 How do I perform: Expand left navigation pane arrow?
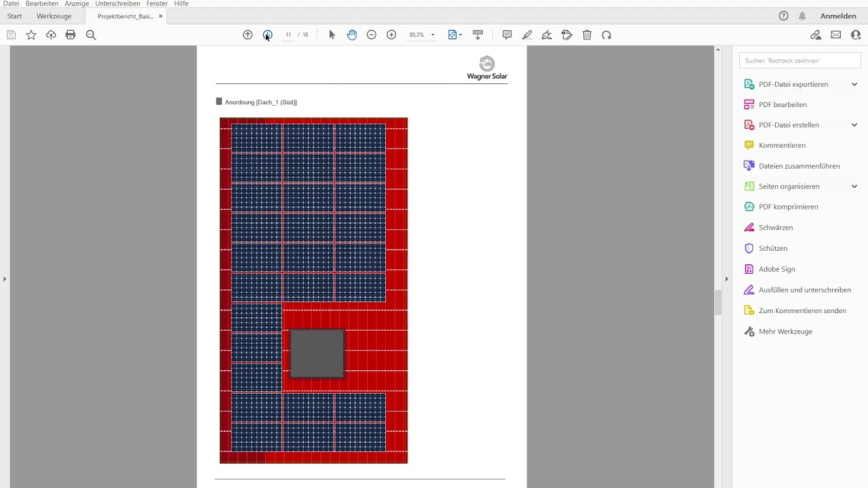tap(4, 279)
